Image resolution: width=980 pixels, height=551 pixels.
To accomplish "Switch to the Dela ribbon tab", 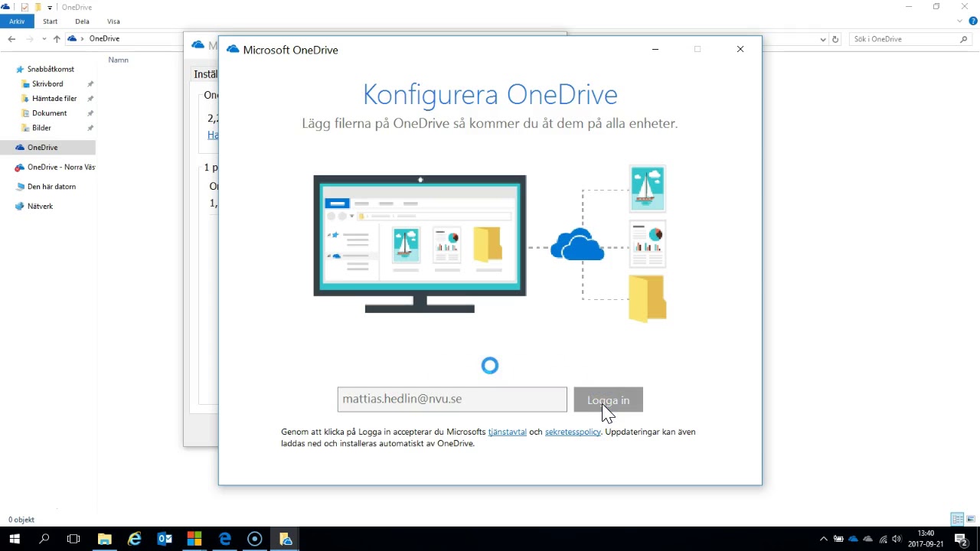I will click(82, 21).
